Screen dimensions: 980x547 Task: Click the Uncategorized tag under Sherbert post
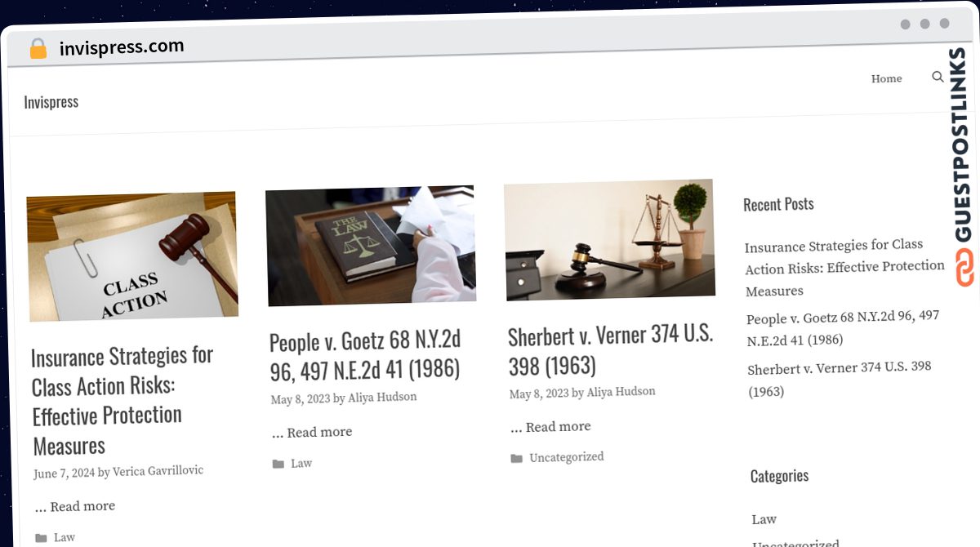[x=566, y=457]
